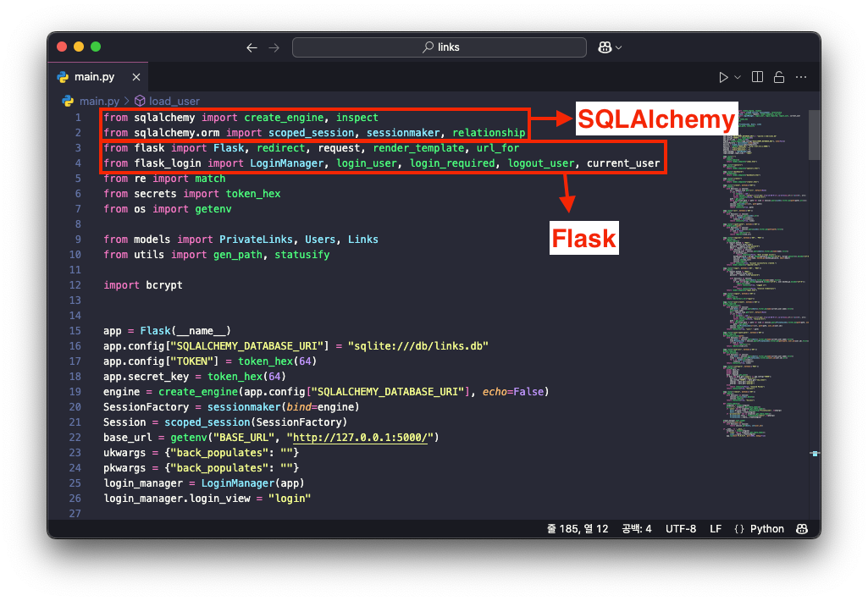
Task: Click 'SessionFactory' variable on line 20
Action: (x=146, y=407)
